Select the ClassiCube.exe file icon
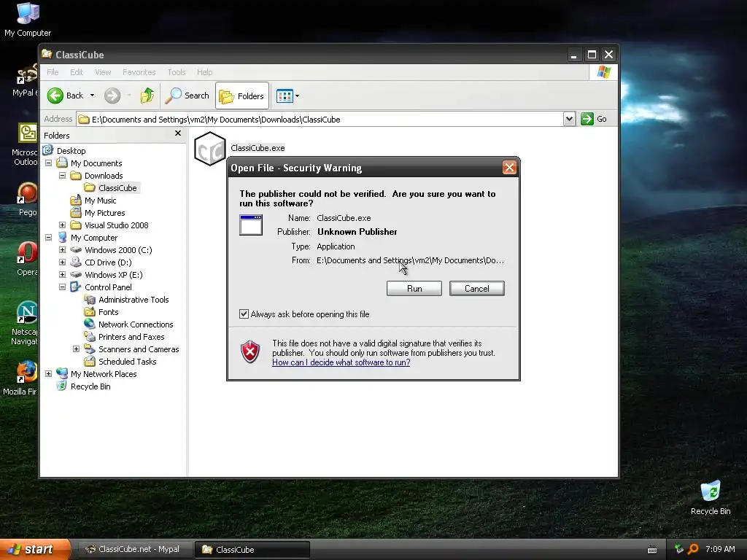 point(210,149)
